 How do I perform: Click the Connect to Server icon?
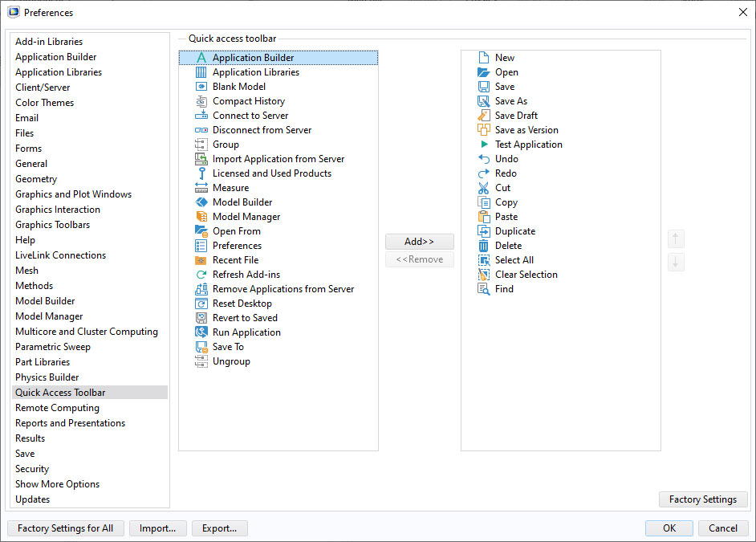[x=201, y=116]
